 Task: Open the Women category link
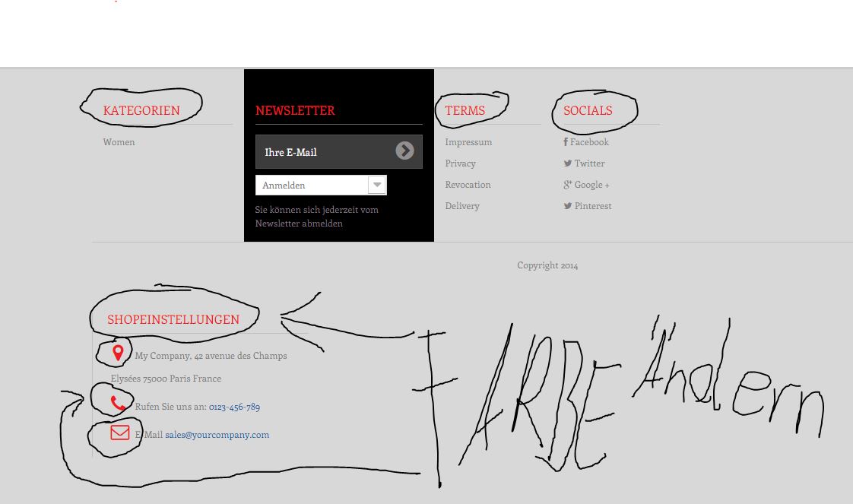coord(119,142)
